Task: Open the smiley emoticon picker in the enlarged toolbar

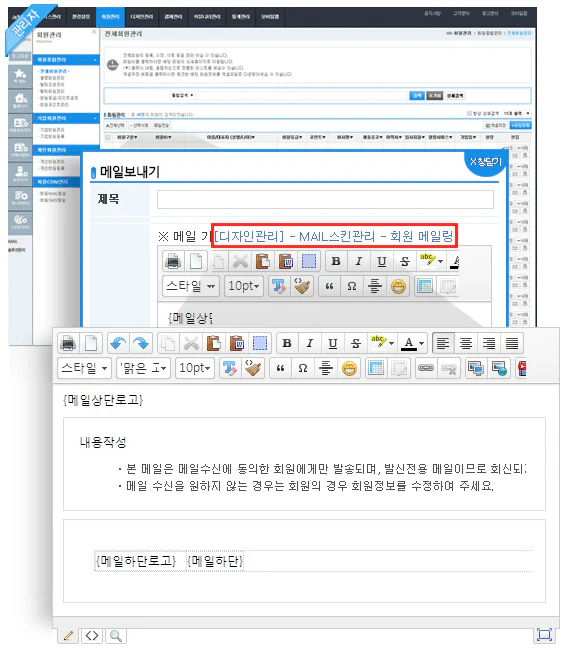Action: click(x=349, y=368)
